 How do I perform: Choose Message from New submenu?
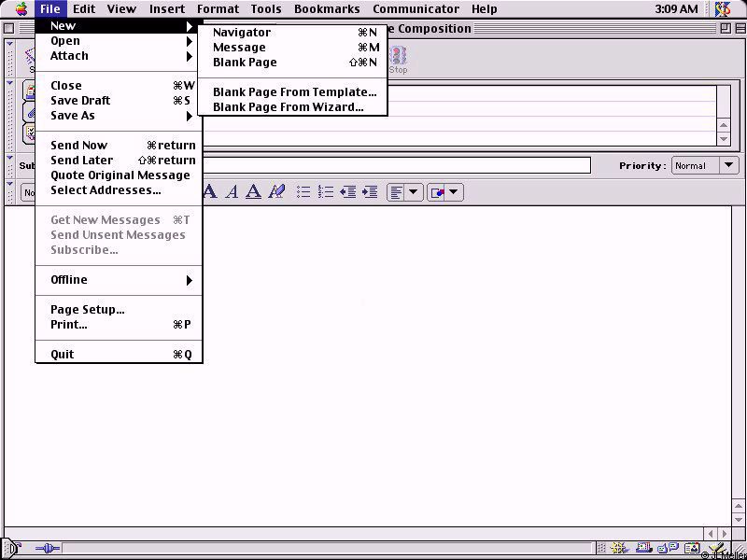pos(292,48)
